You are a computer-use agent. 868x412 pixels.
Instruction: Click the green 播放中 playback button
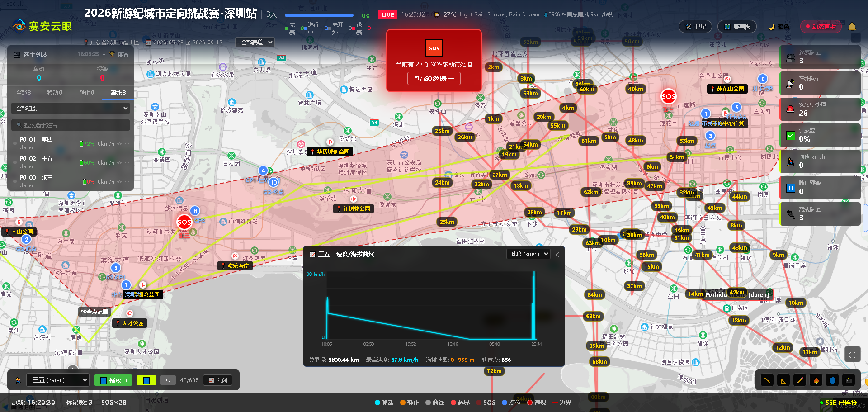coord(113,380)
